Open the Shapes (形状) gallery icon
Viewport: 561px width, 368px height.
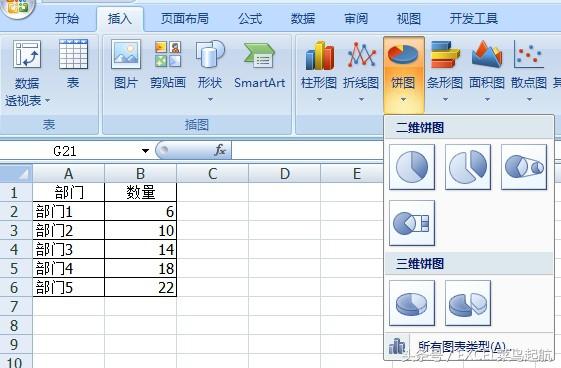[210, 54]
